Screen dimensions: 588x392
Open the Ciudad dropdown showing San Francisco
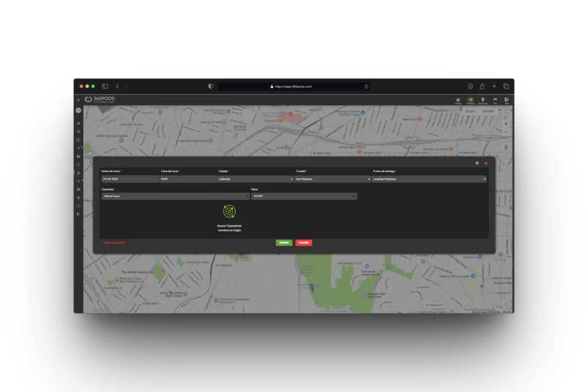(x=332, y=179)
